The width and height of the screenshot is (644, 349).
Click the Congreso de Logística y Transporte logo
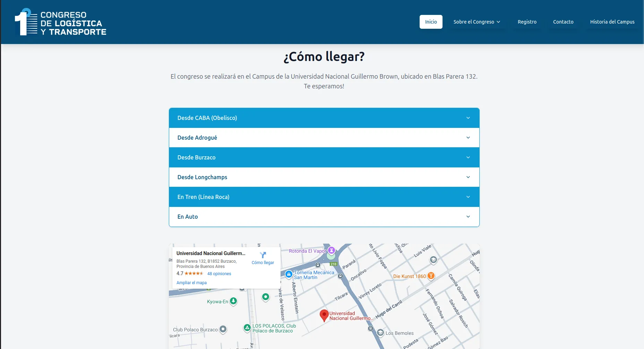(x=61, y=22)
